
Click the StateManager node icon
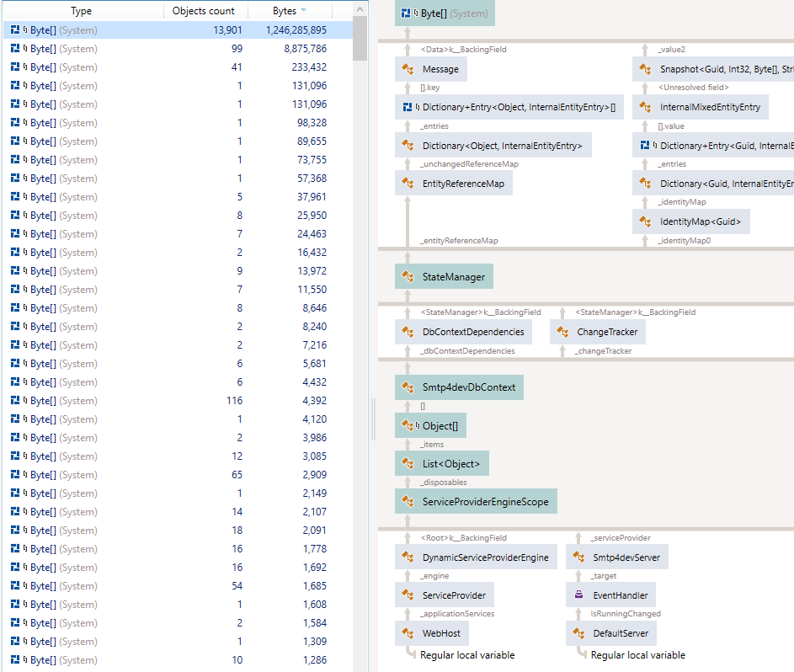tap(406, 276)
